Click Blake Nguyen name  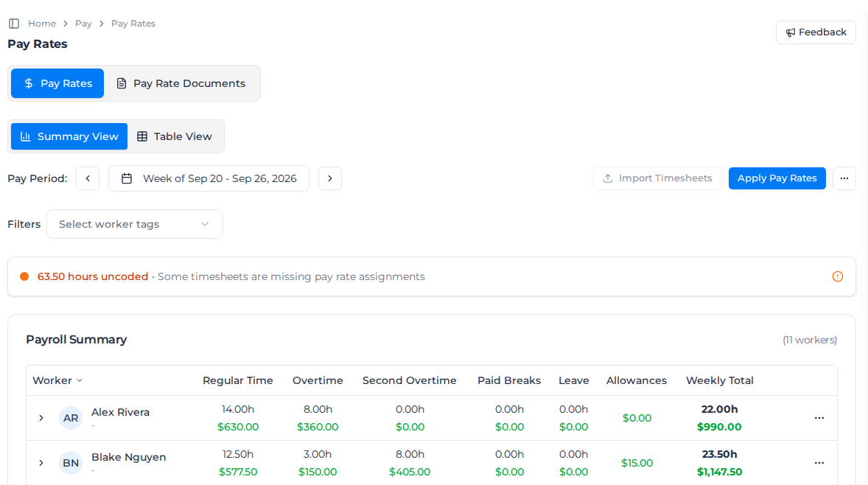click(x=128, y=457)
